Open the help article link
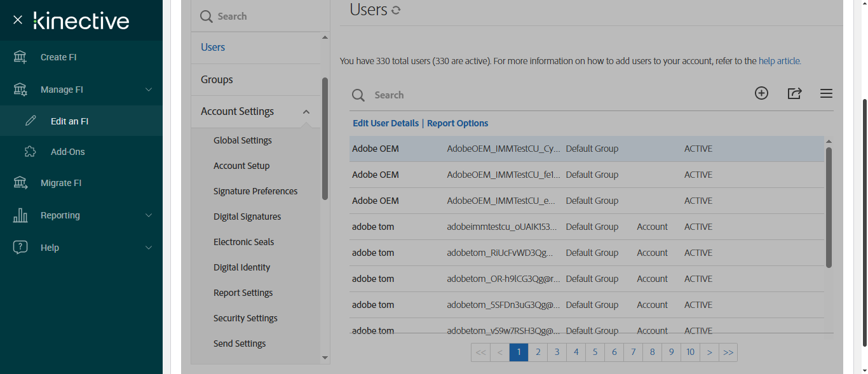 coord(780,62)
